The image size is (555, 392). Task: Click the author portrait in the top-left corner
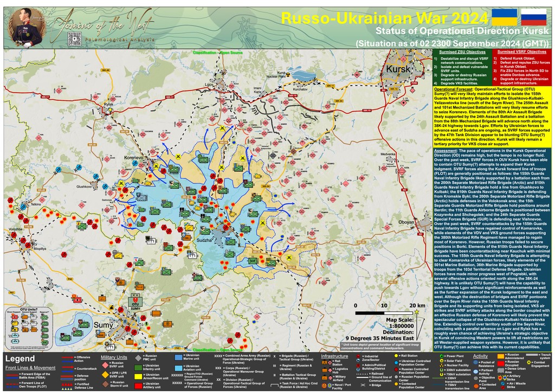tap(24, 27)
